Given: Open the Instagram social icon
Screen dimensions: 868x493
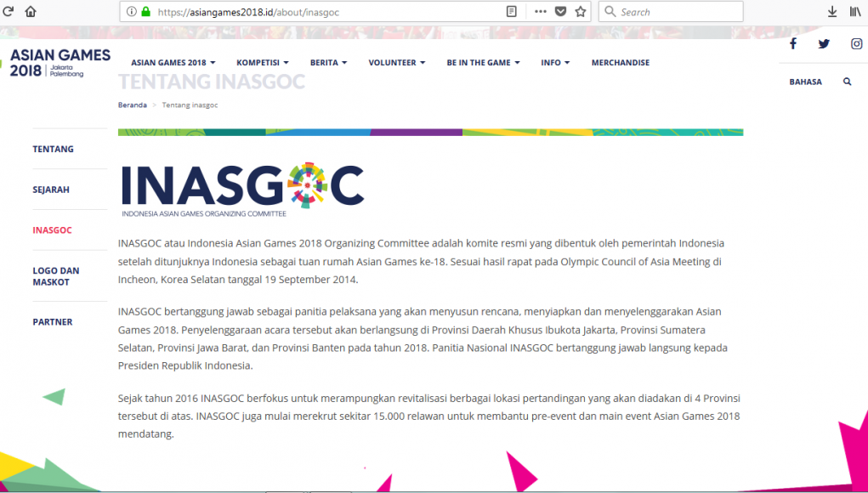Looking at the screenshot, I should point(856,44).
